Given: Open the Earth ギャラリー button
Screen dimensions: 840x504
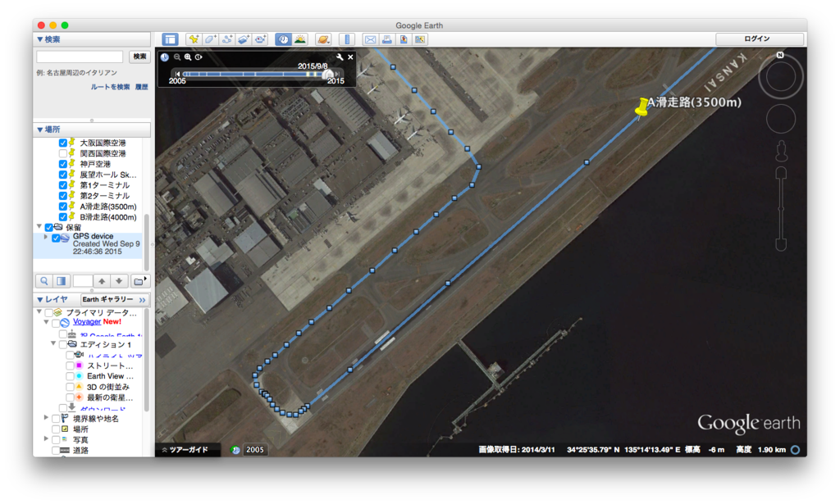Looking at the screenshot, I should click(x=115, y=300).
